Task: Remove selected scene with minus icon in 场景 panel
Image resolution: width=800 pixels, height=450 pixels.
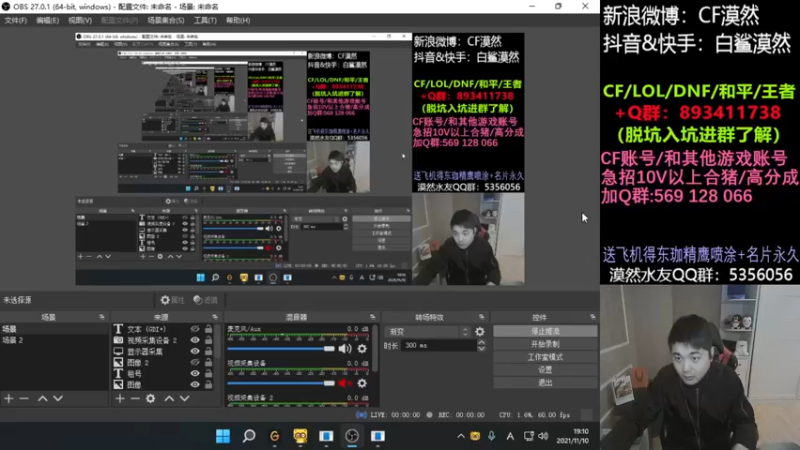Action: tap(24, 398)
